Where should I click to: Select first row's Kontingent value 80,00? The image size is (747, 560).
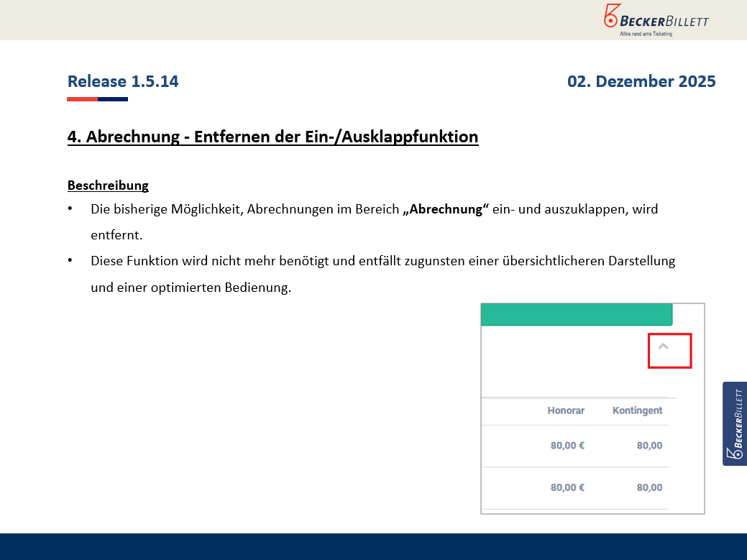pos(649,446)
